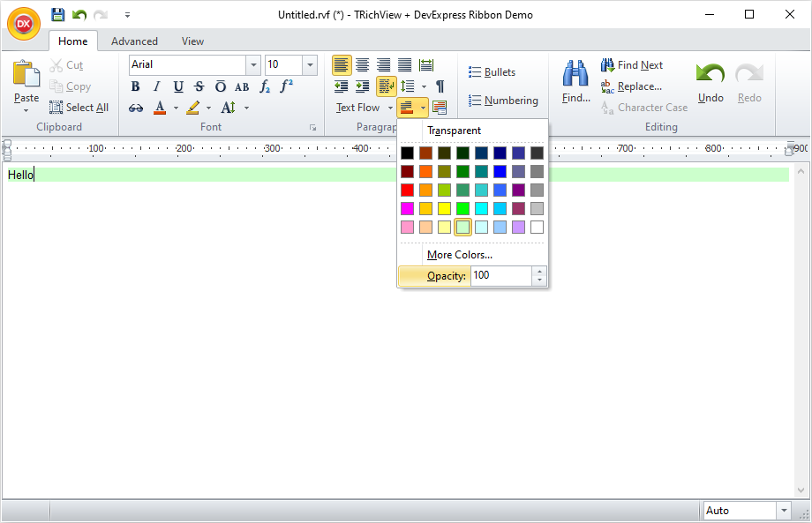Apply font color with the red A icon

[160, 108]
